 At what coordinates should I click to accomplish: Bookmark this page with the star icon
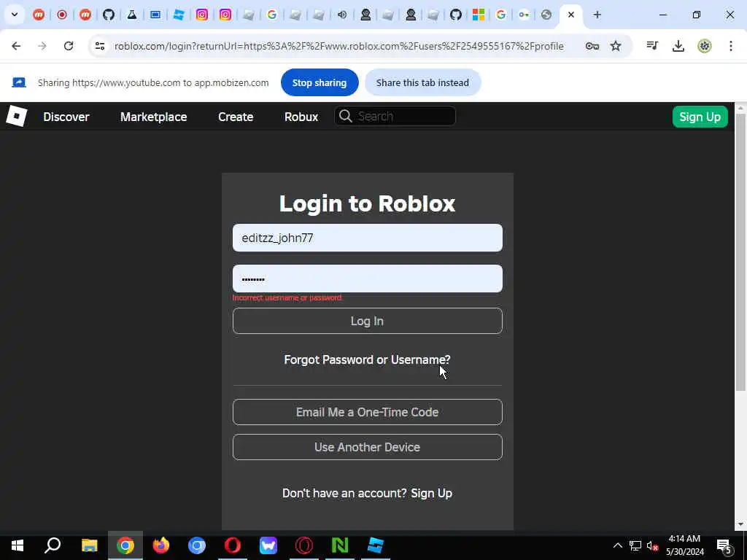click(616, 46)
